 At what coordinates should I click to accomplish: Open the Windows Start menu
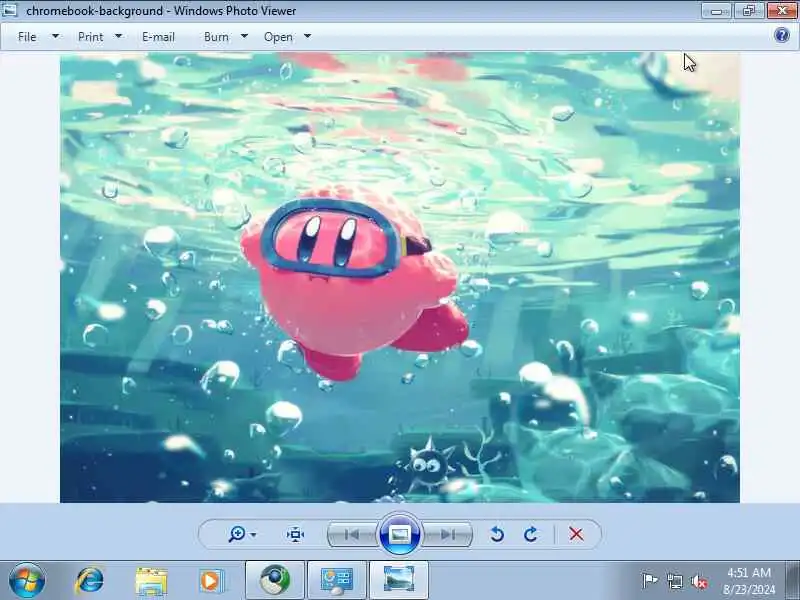27,581
